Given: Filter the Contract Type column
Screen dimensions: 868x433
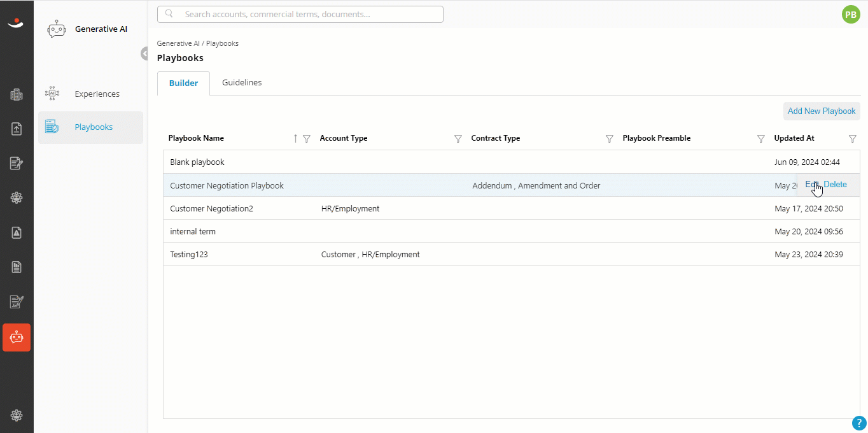Looking at the screenshot, I should click(610, 139).
